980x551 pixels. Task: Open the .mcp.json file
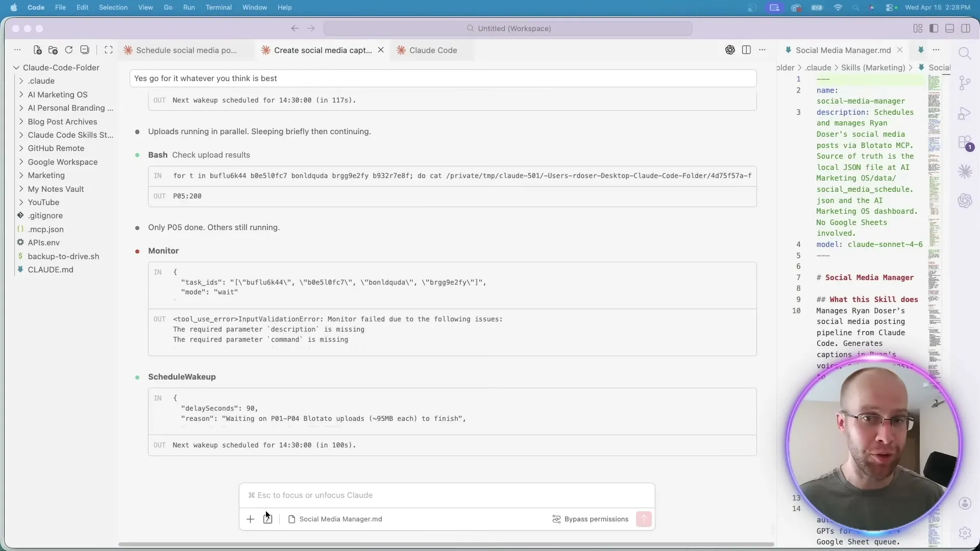pyautogui.click(x=45, y=229)
